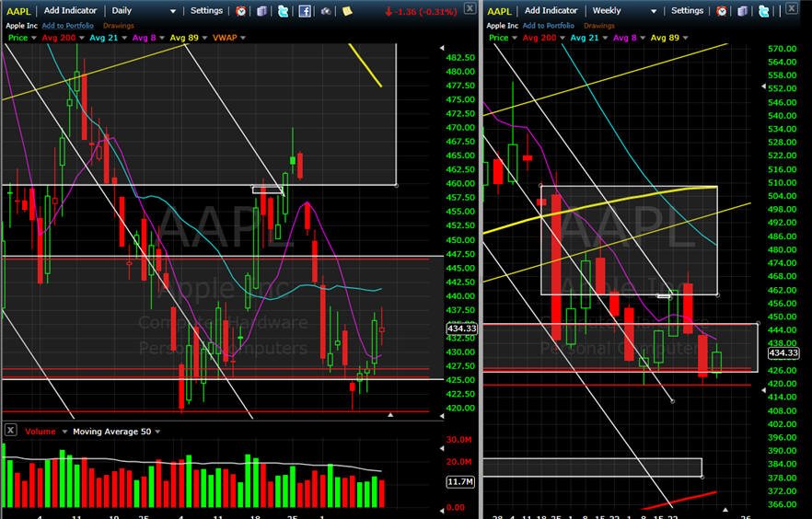Share Daily chart via Facebook icon
The width and height of the screenshot is (812, 519).
click(305, 11)
